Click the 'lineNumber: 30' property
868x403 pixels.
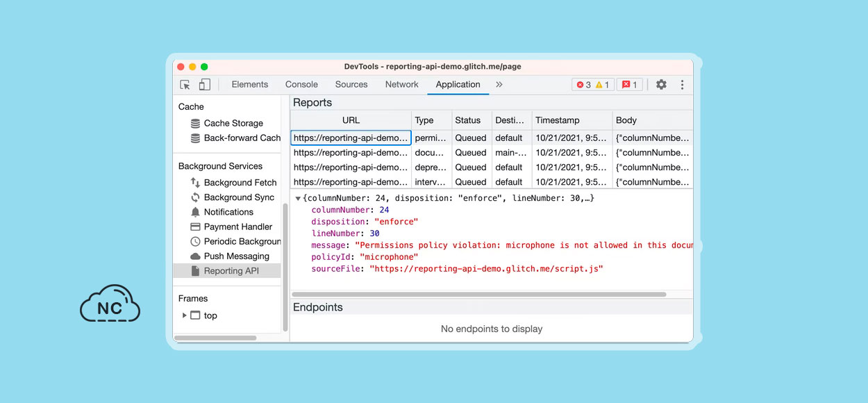(x=345, y=233)
